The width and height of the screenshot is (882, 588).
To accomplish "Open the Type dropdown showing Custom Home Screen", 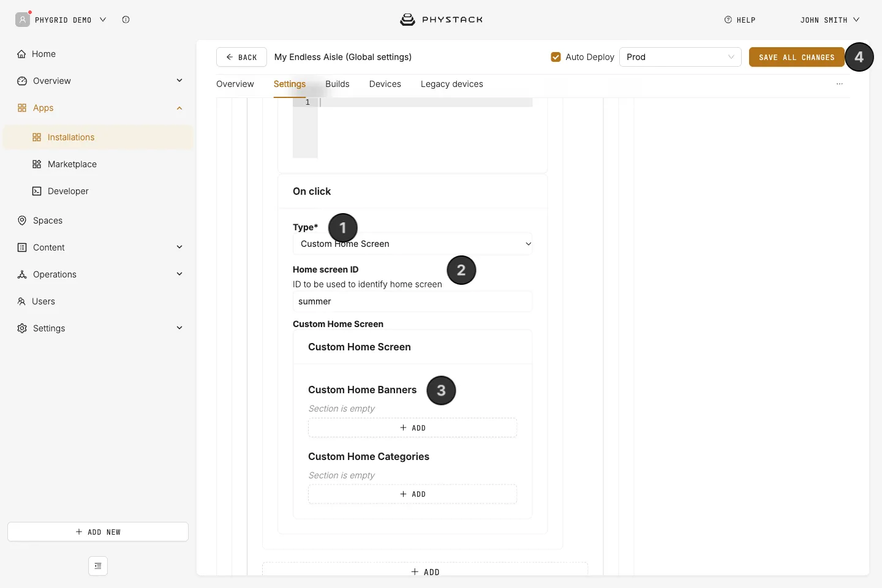I will tap(413, 244).
